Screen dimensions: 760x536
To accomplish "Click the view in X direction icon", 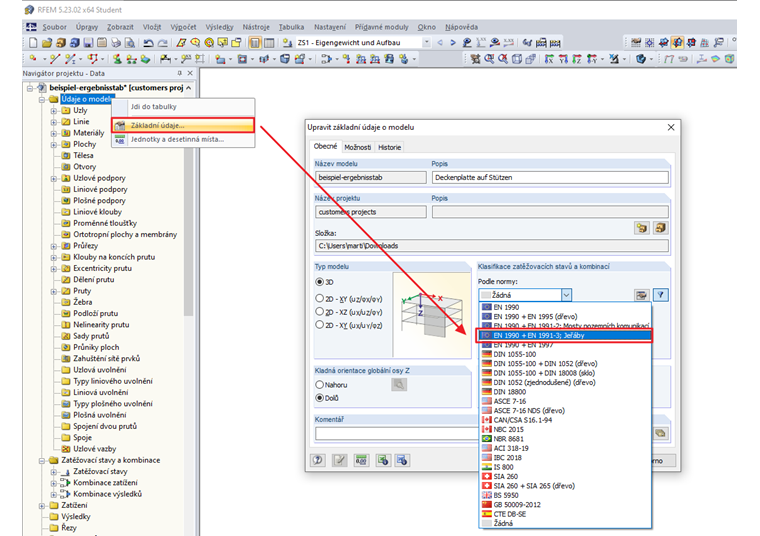I will point(549,59).
